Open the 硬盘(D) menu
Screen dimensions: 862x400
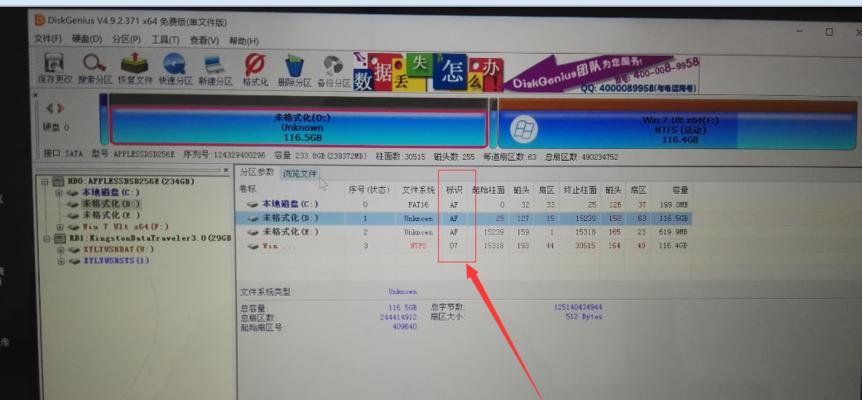click(87, 39)
